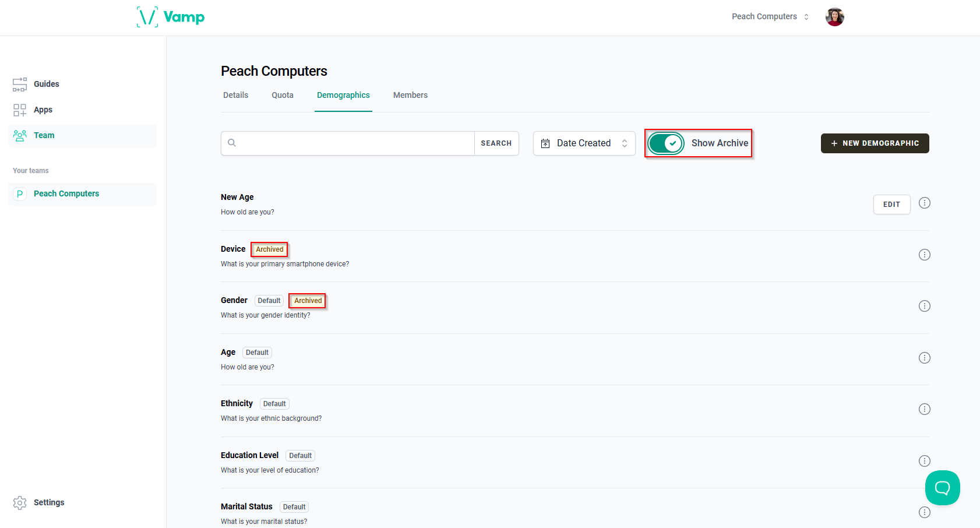The image size is (980, 528).
Task: Click into the demographics search field
Action: click(x=348, y=143)
